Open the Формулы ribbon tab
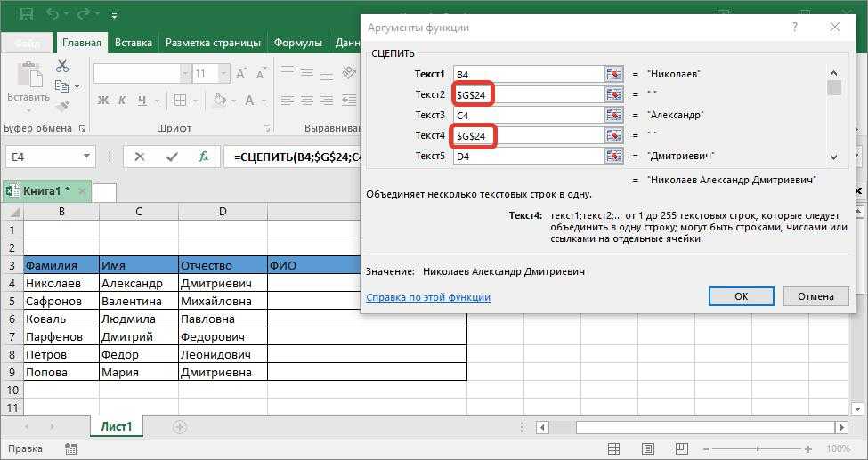This screenshot has height=460, width=868. click(x=297, y=42)
